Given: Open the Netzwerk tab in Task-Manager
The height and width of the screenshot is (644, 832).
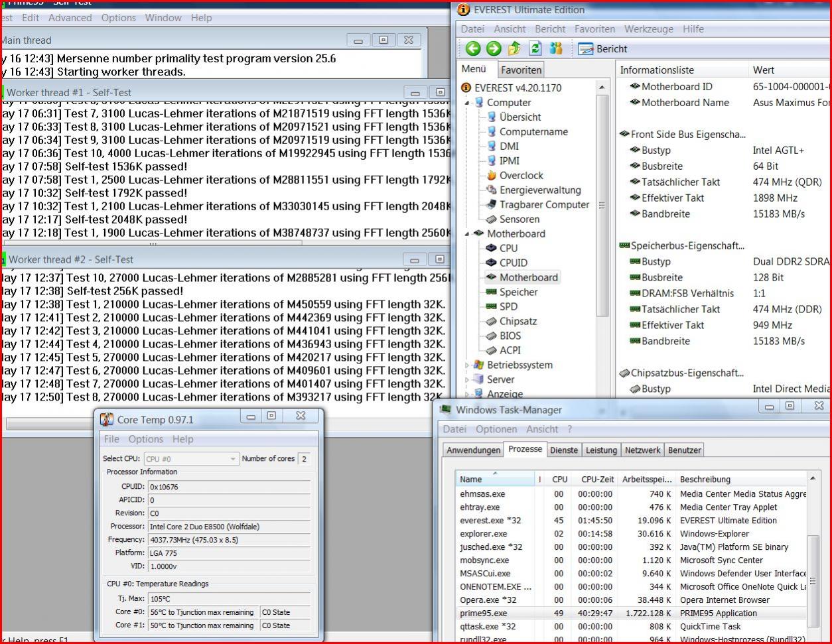Looking at the screenshot, I should tap(642, 450).
